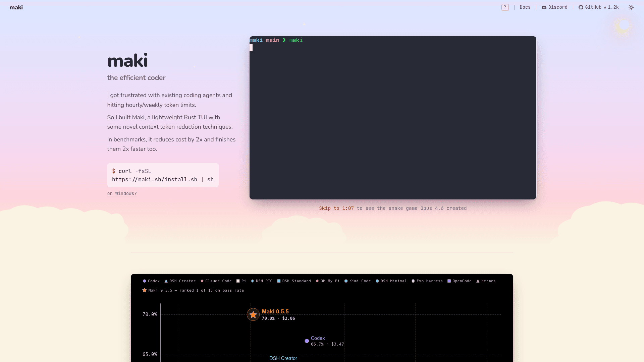Select the OpenCode legend square
This screenshot has height=362, width=644.
tap(449, 281)
